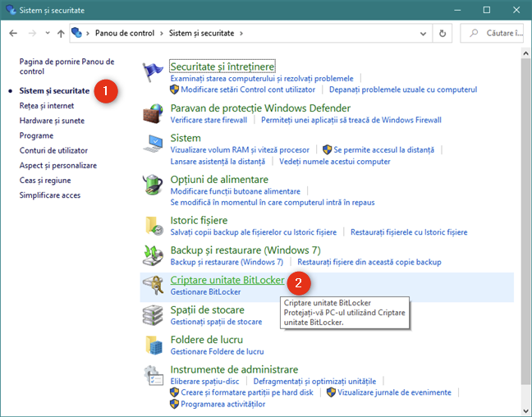Expand the chevron before Panou de control
Viewport: 532px width, 417px height.
(88, 34)
